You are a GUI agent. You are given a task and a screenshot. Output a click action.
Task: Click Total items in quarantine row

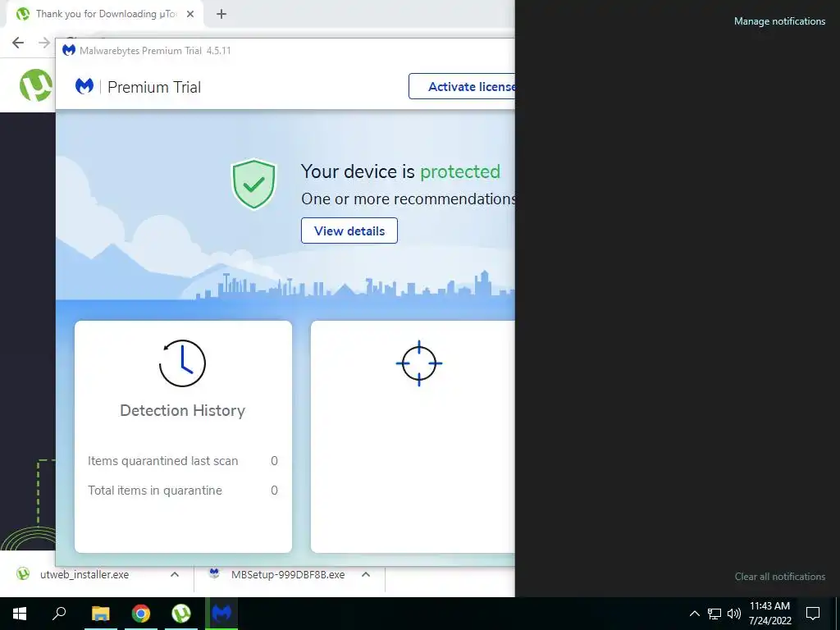point(183,491)
